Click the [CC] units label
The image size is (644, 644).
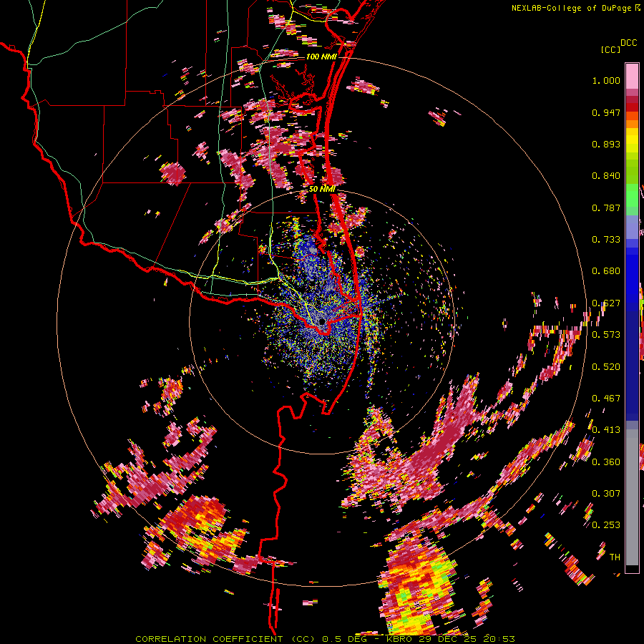(610, 49)
